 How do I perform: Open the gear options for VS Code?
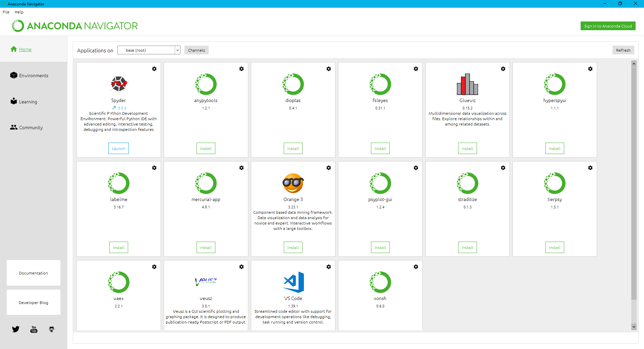pyautogui.click(x=329, y=267)
